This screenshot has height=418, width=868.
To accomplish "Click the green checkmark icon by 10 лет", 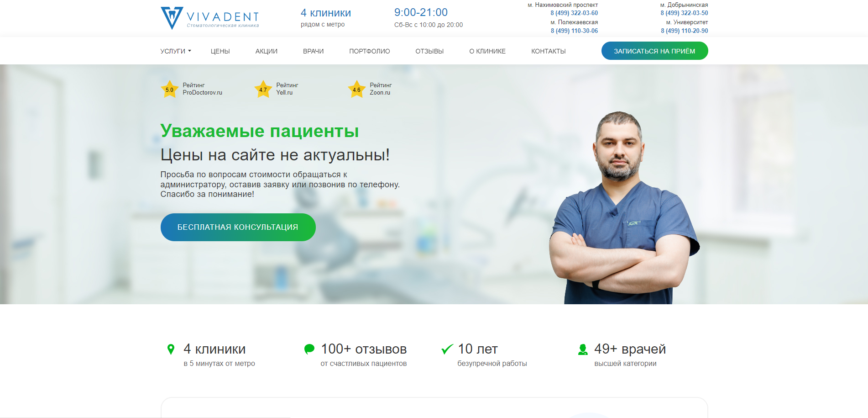I will pos(447,349).
